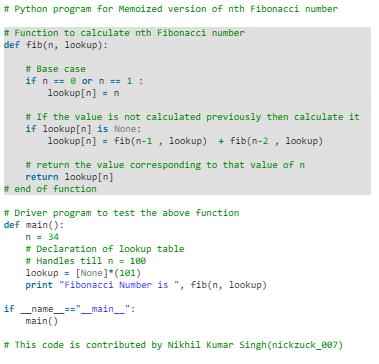Viewport: 379px width, 364px height.
Task: Click the 'fib(n-2 , lookup)' recursive call
Action: [276, 141]
